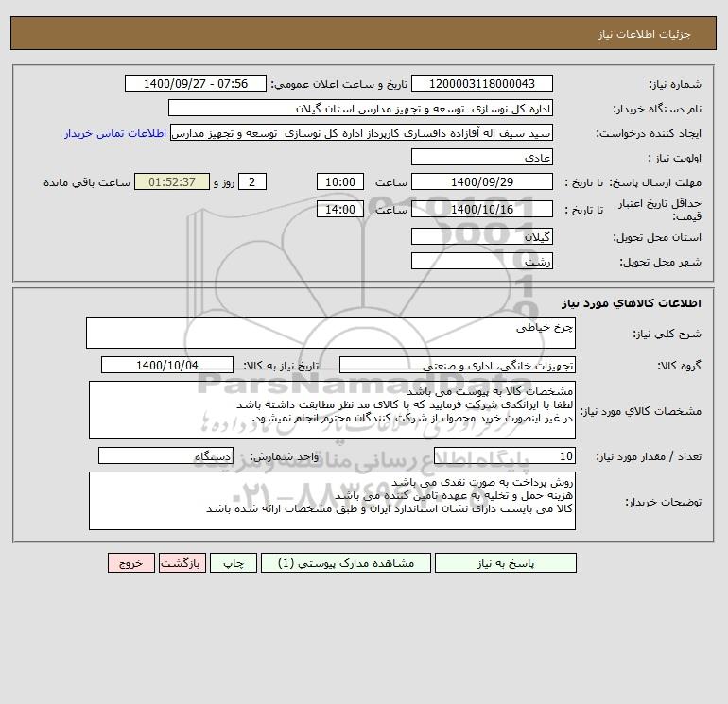
Task: Click the تعداد / مقدار مورد نیاز label
Action: tap(649, 456)
